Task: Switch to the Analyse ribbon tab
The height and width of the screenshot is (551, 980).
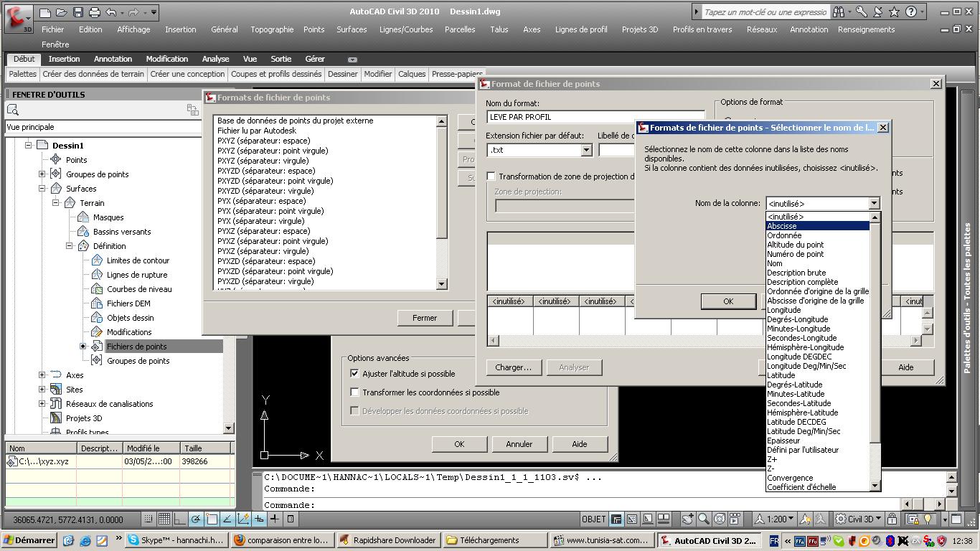Action: (215, 59)
